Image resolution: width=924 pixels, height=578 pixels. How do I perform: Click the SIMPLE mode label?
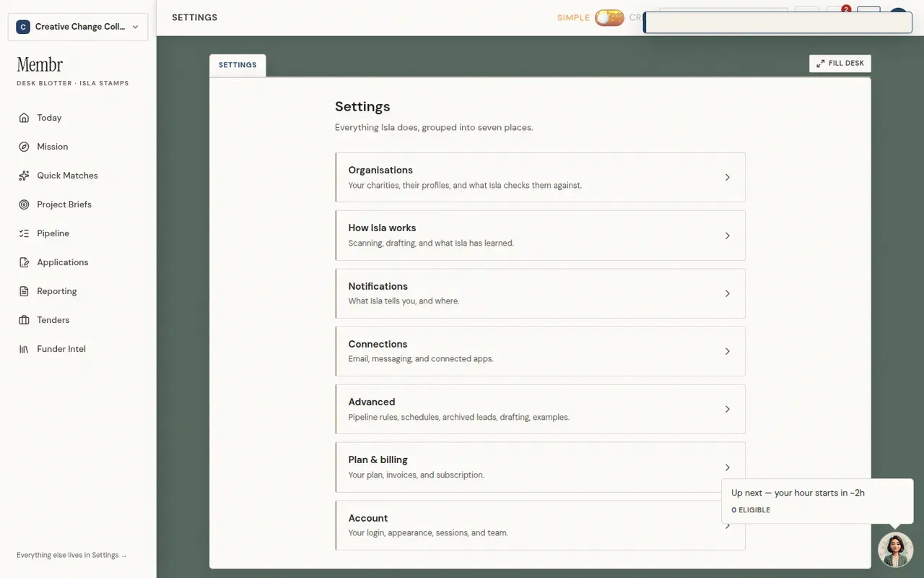pos(573,17)
